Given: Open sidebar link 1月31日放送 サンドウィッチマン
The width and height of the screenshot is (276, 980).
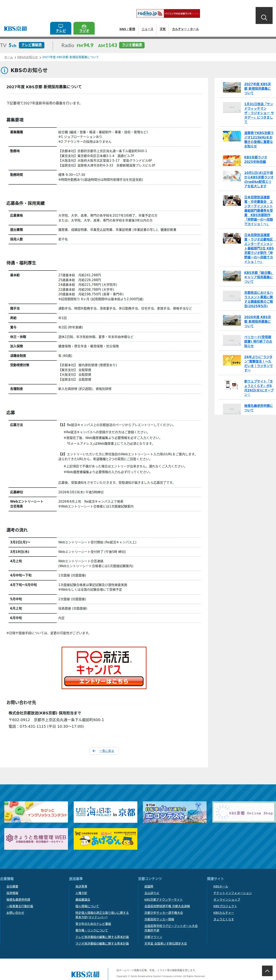Looking at the screenshot, I should coord(259,113).
